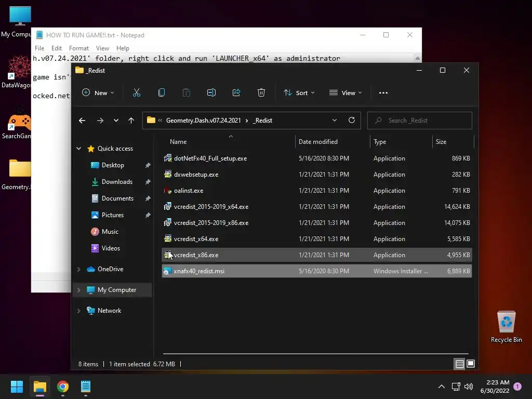
Task: Click Notepad vertical scrollbar up arrow
Action: tap(417, 58)
